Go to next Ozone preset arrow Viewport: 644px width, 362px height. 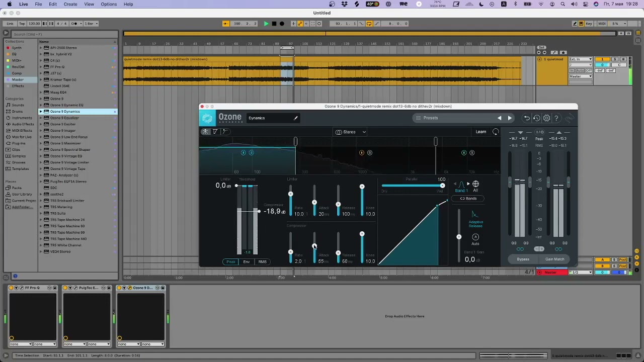pyautogui.click(x=510, y=118)
